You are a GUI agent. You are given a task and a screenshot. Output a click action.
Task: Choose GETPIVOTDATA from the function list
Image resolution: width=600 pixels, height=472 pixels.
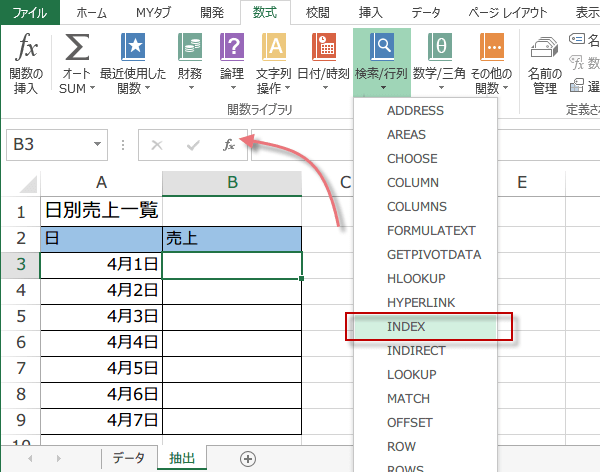[426, 255]
